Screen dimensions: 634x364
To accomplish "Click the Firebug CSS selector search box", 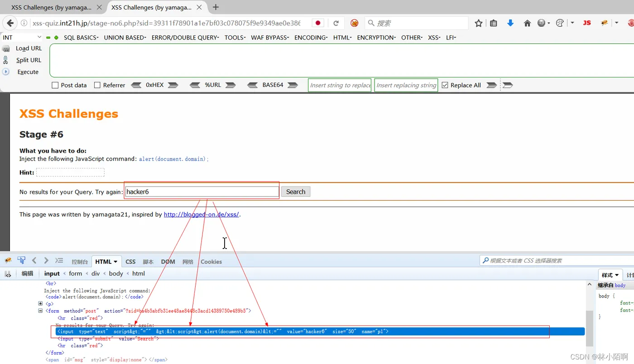I will pos(557,260).
